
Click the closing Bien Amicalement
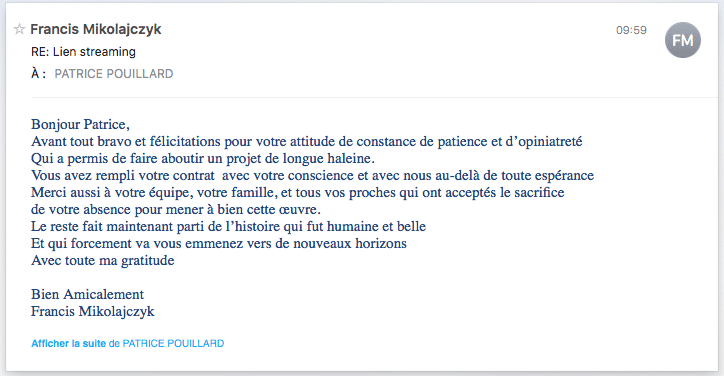click(x=87, y=294)
